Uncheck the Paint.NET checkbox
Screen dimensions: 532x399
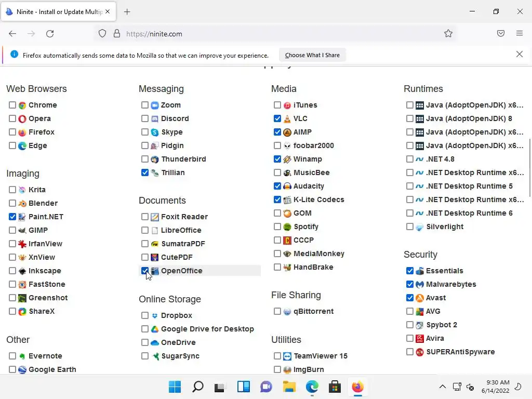[12, 217]
